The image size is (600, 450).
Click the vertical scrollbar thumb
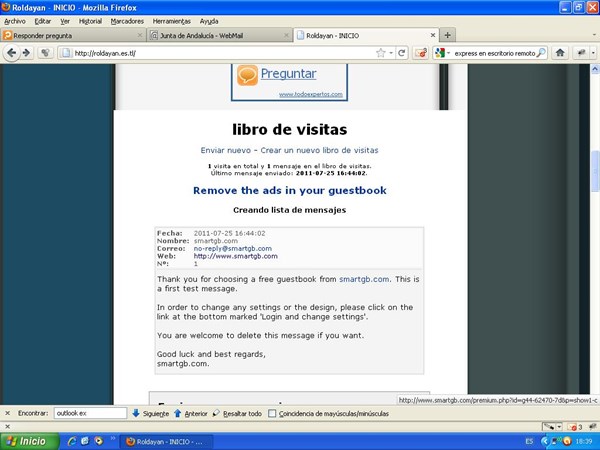coord(595,170)
